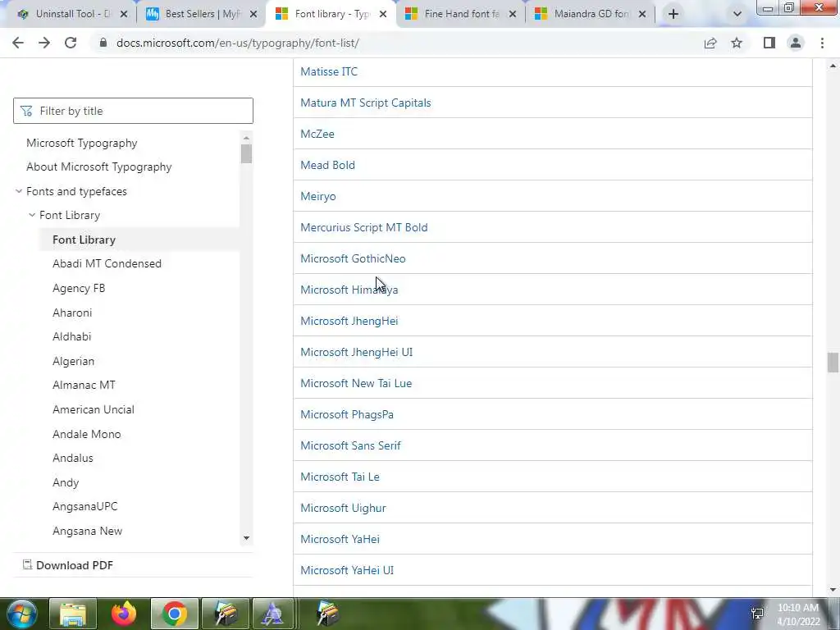Open the Meiryo font link
840x630 pixels.
pyautogui.click(x=318, y=196)
